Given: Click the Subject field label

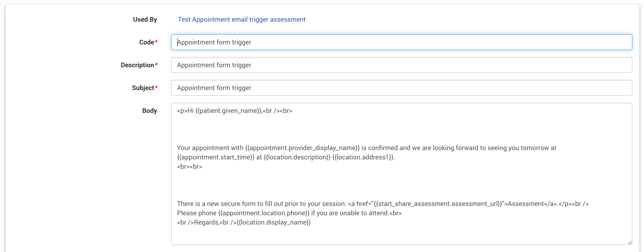Looking at the screenshot, I should 143,88.
